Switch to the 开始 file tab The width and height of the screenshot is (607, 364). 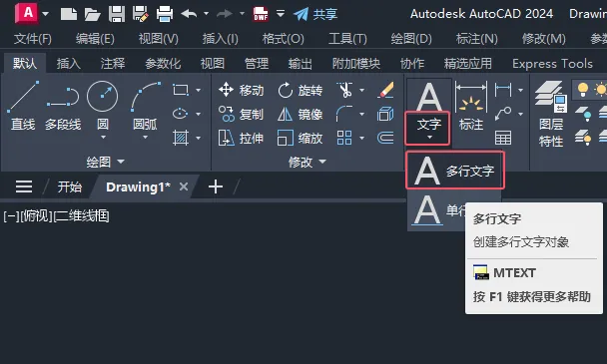coord(70,187)
